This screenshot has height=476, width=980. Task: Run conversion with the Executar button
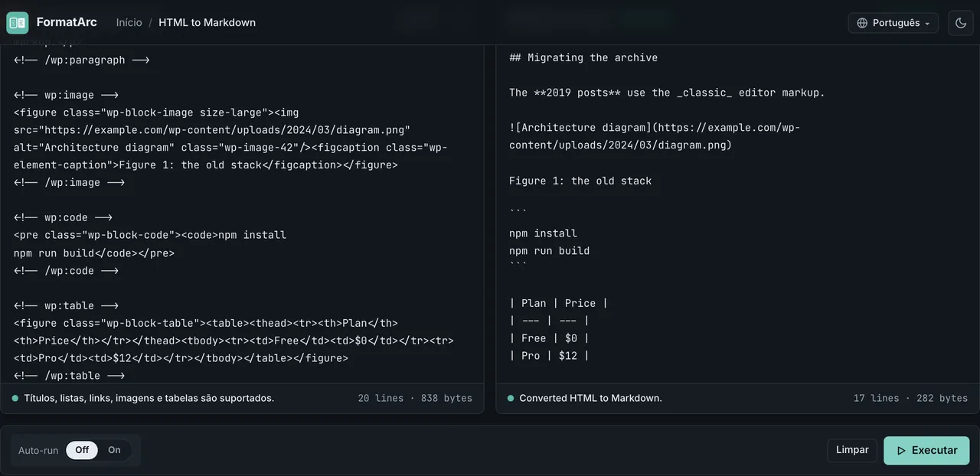coord(926,451)
